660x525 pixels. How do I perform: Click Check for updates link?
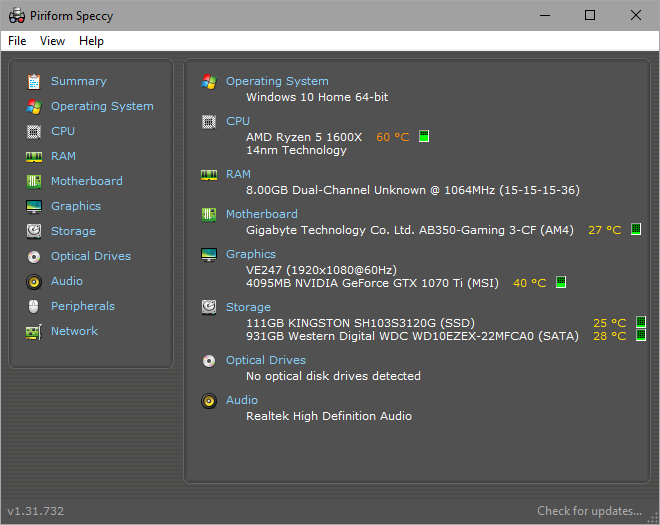pos(589,511)
